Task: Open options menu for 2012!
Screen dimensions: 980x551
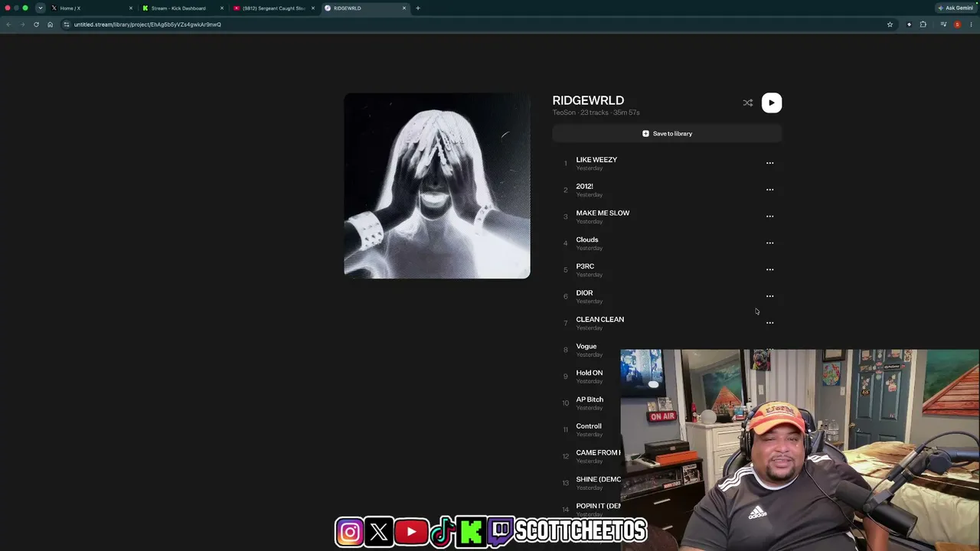Action: (769, 190)
